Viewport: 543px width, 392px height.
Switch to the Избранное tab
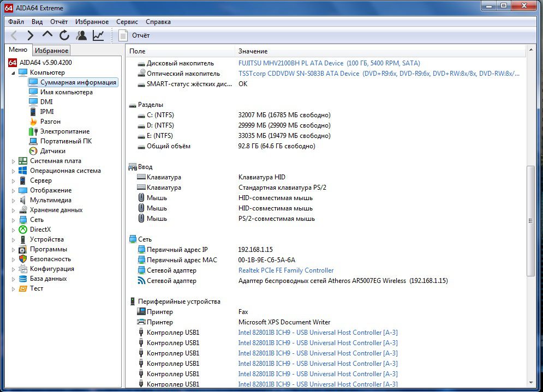click(52, 51)
